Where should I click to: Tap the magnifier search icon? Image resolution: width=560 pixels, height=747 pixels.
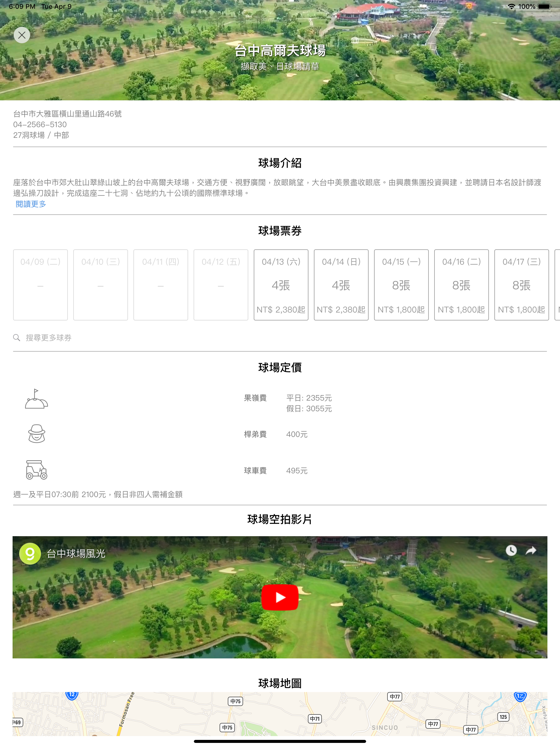point(17,338)
